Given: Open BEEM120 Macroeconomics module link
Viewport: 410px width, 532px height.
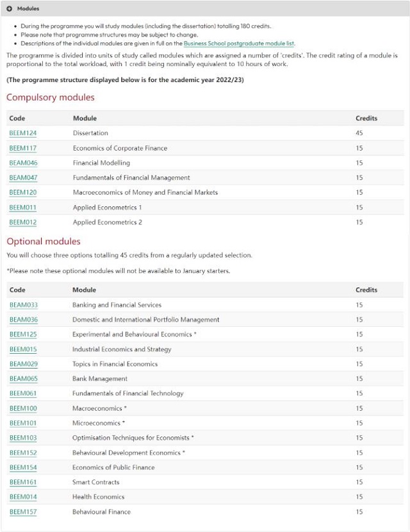Looking at the screenshot, I should point(22,192).
